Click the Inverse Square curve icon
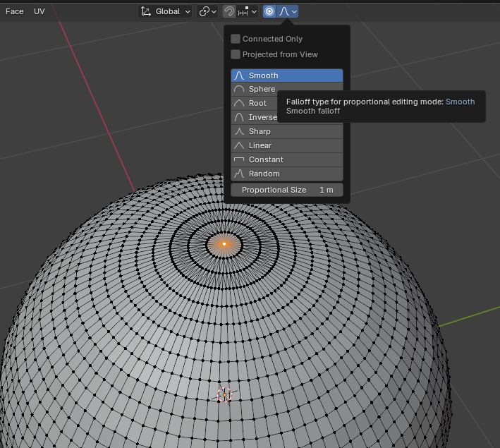The width and height of the screenshot is (500, 448). [x=239, y=117]
